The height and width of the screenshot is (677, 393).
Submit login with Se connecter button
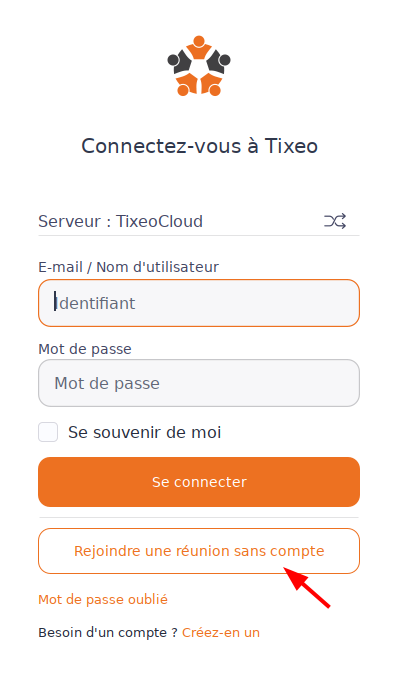click(x=199, y=482)
